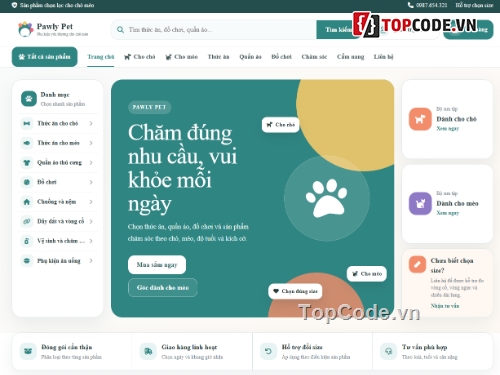This screenshot has width=500, height=375.
Task: Open Liên hệ navigation item
Action: tap(383, 57)
